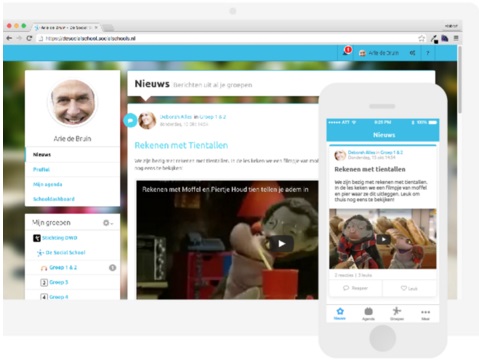The height and width of the screenshot is (364, 479).
Task: Open the browser hamburger menu
Action: (456, 38)
